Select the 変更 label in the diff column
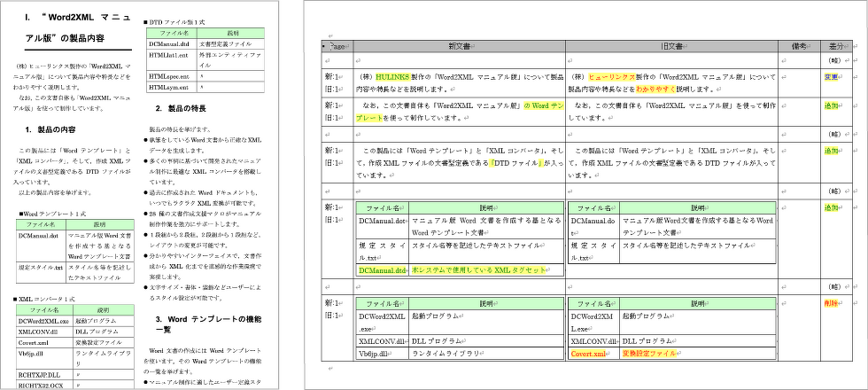Screen dimensions: 868x390 point(831,77)
